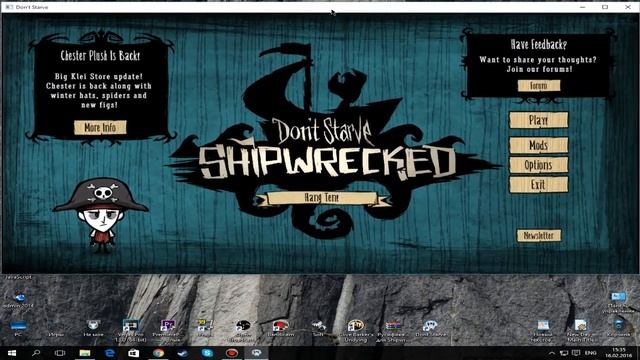Click More Info about Chester Plush

pyautogui.click(x=100, y=128)
